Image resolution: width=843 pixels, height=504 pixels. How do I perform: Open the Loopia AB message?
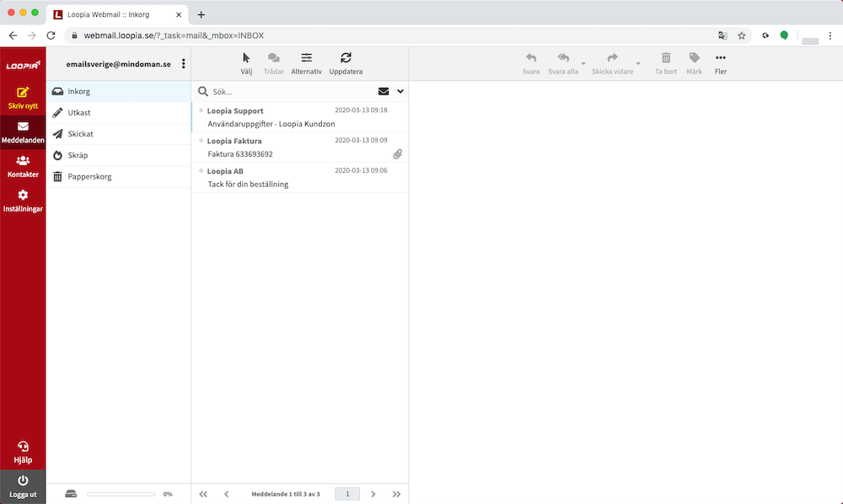[300, 178]
